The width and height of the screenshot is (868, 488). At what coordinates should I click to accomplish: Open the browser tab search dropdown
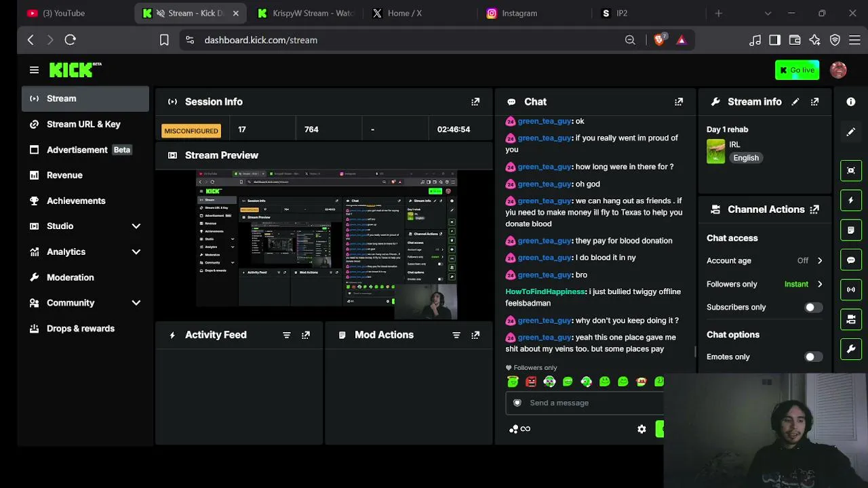pyautogui.click(x=768, y=13)
